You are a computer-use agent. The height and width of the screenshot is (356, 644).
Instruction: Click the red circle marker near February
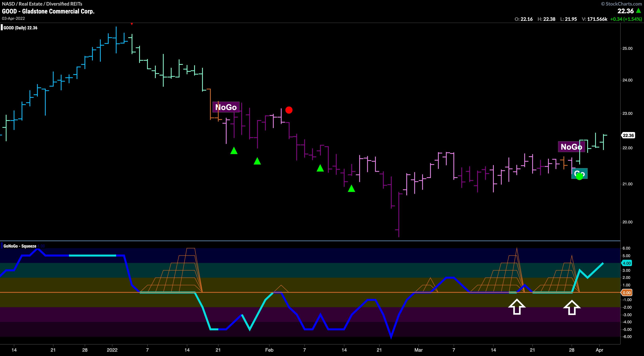coord(289,110)
